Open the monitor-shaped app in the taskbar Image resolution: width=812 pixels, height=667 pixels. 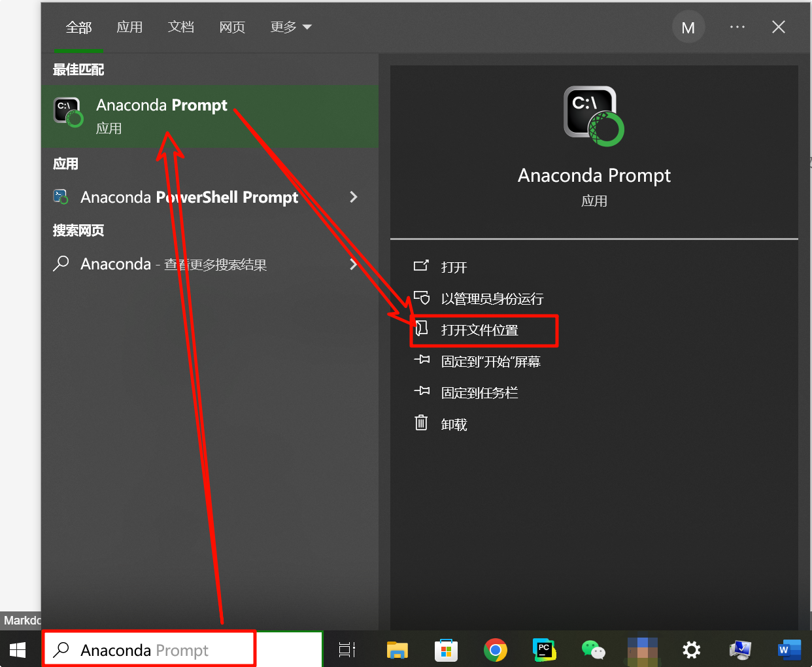(740, 649)
